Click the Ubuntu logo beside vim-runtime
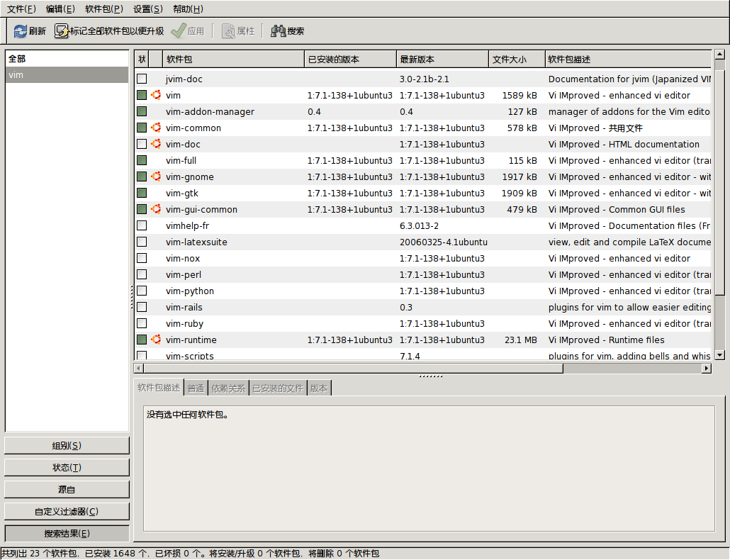The width and height of the screenshot is (730, 560). tap(156, 340)
